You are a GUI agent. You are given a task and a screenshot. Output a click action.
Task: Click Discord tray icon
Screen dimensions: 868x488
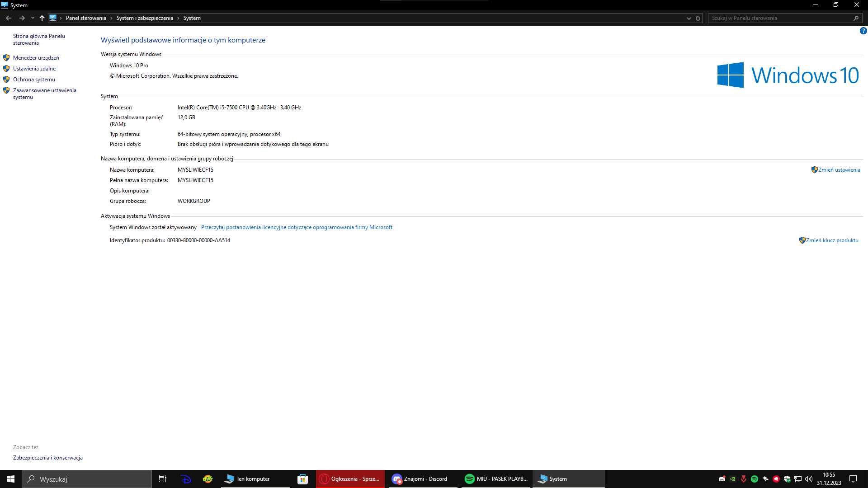[x=722, y=479]
